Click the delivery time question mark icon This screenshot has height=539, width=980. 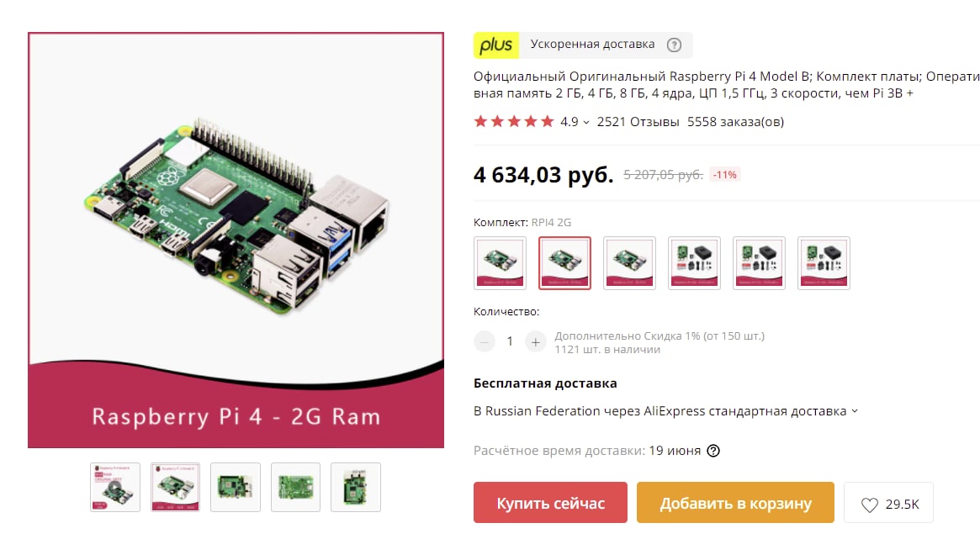point(713,451)
